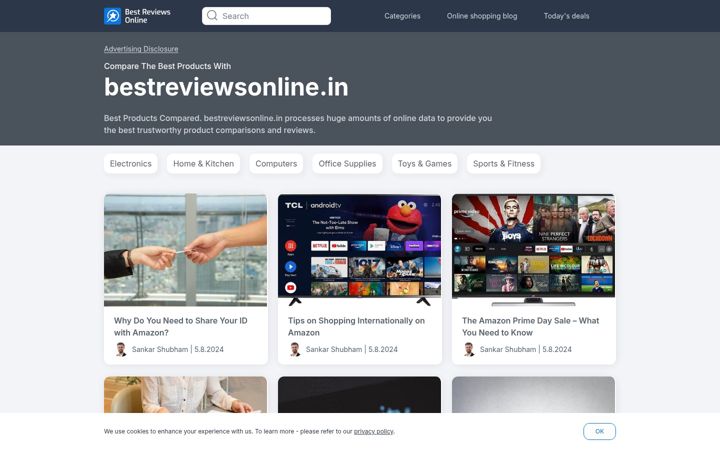Click author avatar under Share Your ID article
The height and width of the screenshot is (450, 720).
(x=121, y=349)
